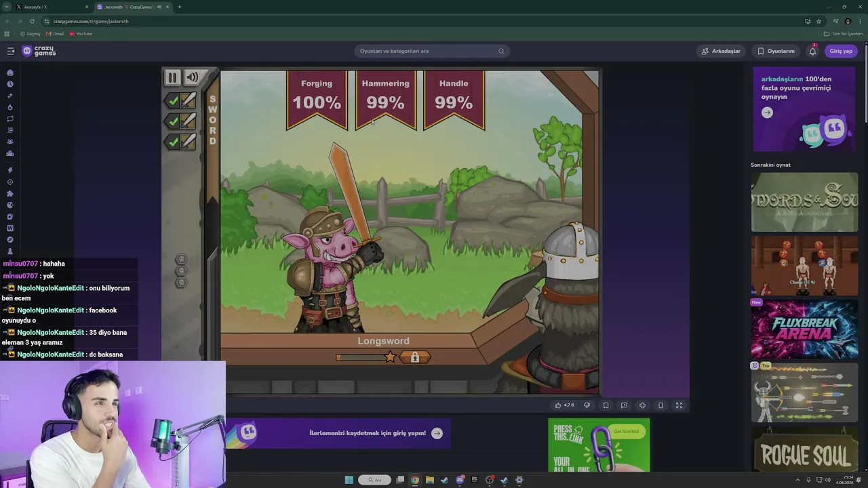Click the login-to-save-progress banner arrow
Viewport: 868px width, 488px height.
(437, 433)
